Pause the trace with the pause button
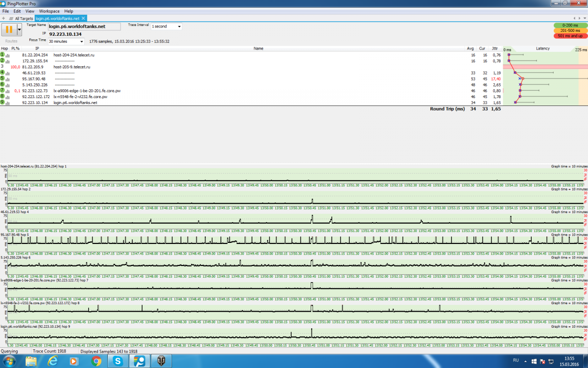The width and height of the screenshot is (588, 368). (x=8, y=29)
